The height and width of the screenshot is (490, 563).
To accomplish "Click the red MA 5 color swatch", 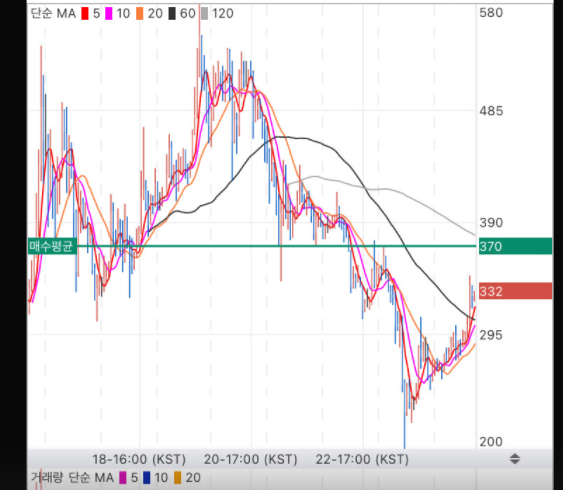I will pos(85,14).
